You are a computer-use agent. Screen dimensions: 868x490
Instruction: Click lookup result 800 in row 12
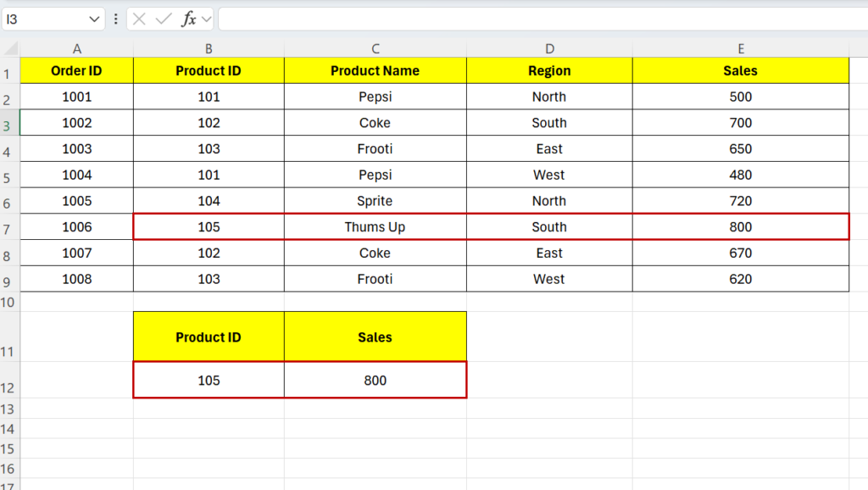tap(376, 381)
